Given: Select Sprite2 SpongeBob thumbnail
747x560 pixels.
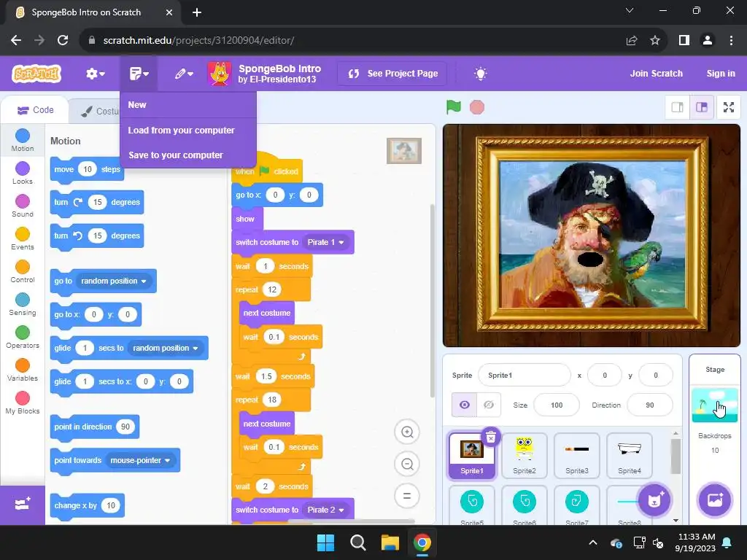Looking at the screenshot, I should click(524, 455).
